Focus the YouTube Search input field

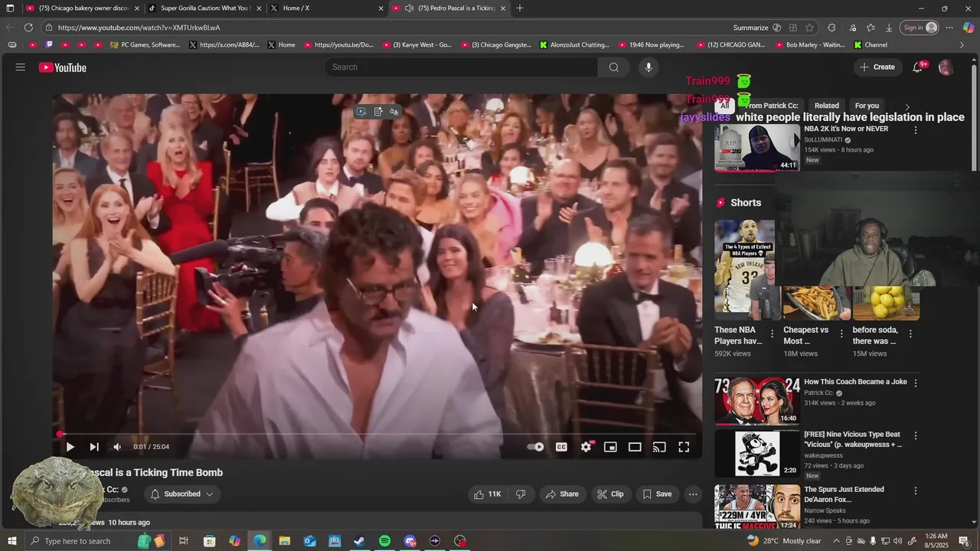pos(462,67)
